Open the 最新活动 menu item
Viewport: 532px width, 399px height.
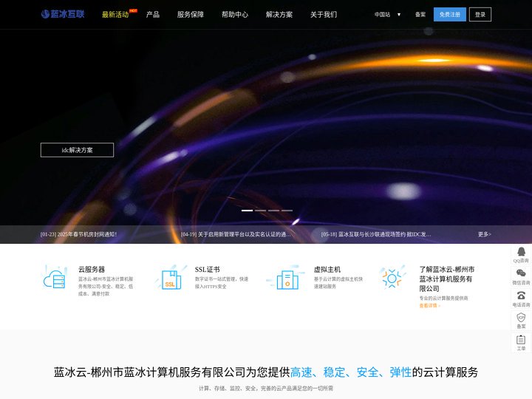115,15
